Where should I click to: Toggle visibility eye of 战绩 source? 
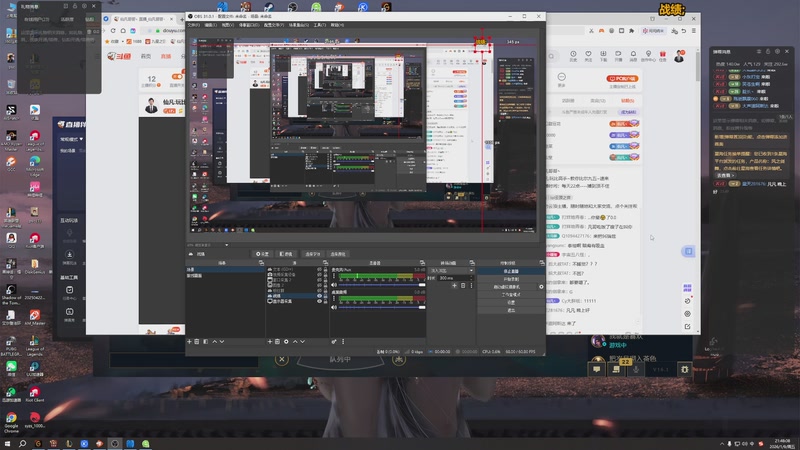pos(319,295)
